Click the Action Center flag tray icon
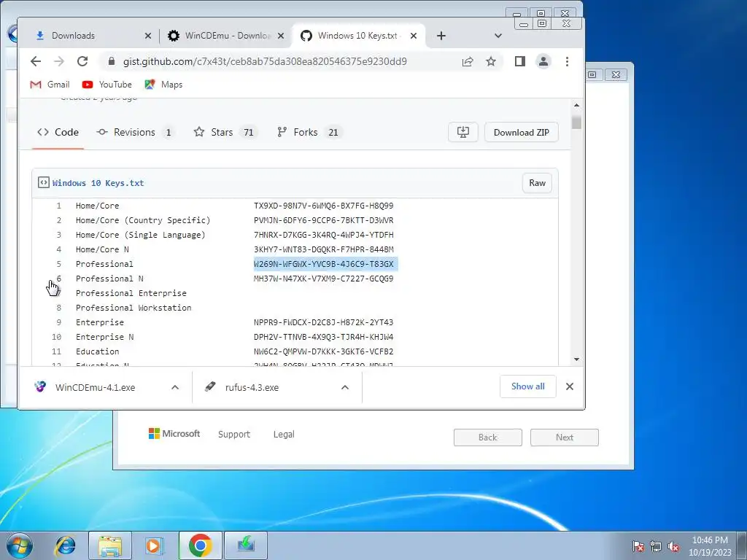The image size is (747, 560). (638, 546)
